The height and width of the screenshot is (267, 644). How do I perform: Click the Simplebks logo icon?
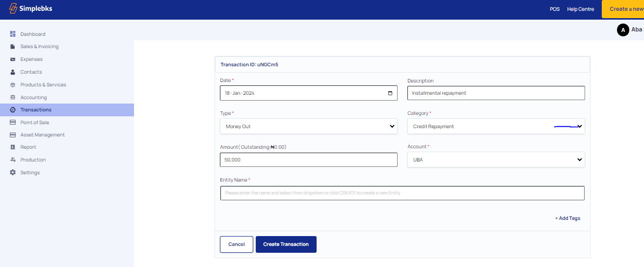13,9
